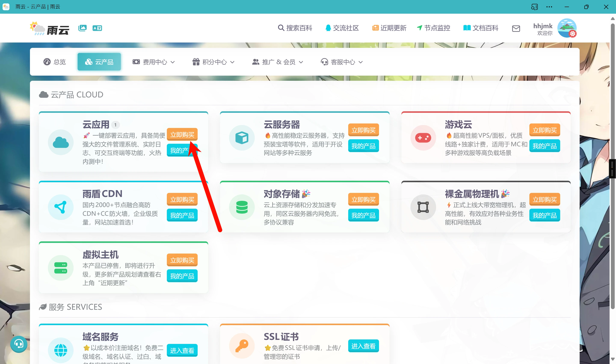Screen dimensions: 616x364
Task: Open the floating customer support headset icon
Action: click(19, 344)
